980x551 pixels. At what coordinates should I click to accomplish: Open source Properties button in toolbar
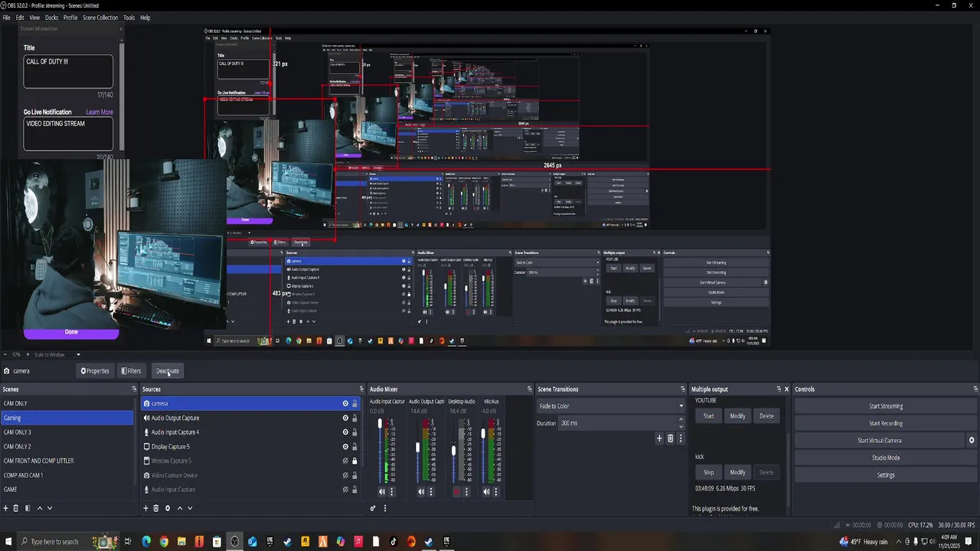tap(96, 371)
